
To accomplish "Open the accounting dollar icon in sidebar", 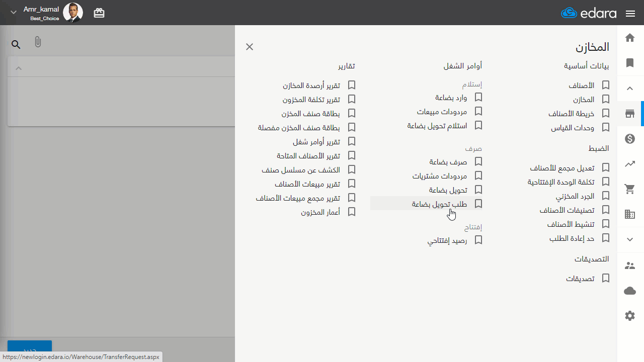I will tap(630, 139).
